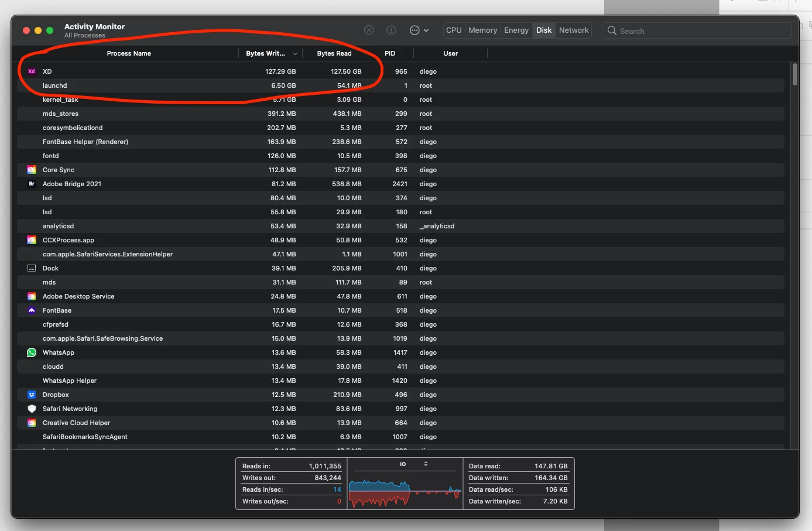Click PID 2421 cell
The height and width of the screenshot is (531, 812).
400,184
